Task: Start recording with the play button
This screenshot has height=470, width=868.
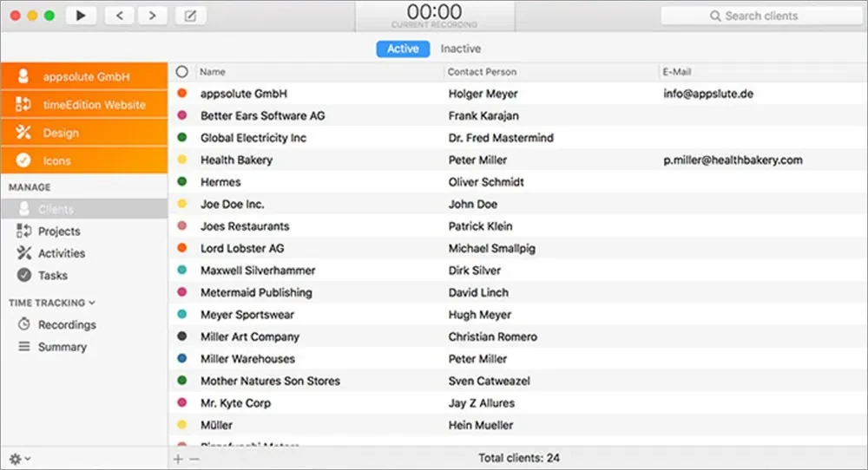Action: pos(81,16)
